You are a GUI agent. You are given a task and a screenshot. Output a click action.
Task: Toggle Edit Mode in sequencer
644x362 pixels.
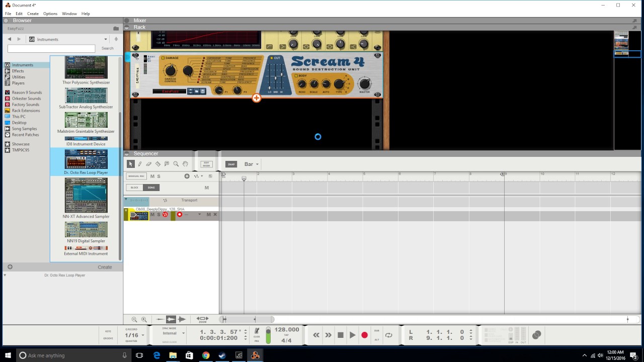[206, 164]
